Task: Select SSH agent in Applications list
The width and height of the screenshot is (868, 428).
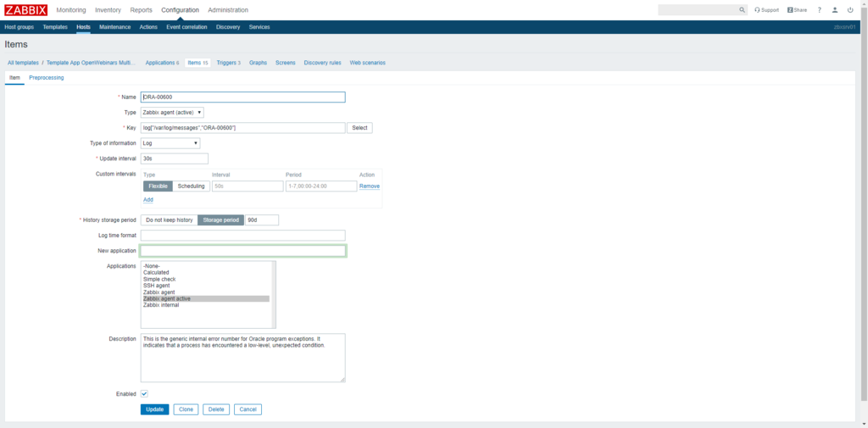Action: [157, 286]
